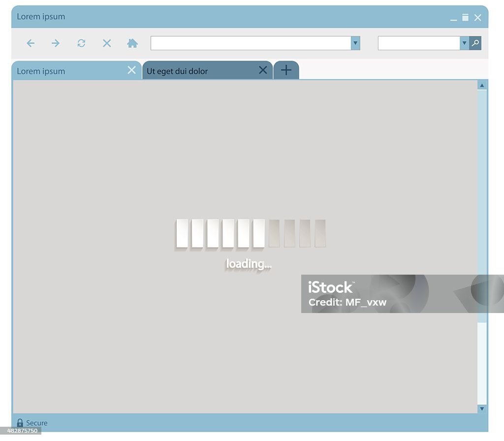Reload the page with refresh icon

[81, 43]
